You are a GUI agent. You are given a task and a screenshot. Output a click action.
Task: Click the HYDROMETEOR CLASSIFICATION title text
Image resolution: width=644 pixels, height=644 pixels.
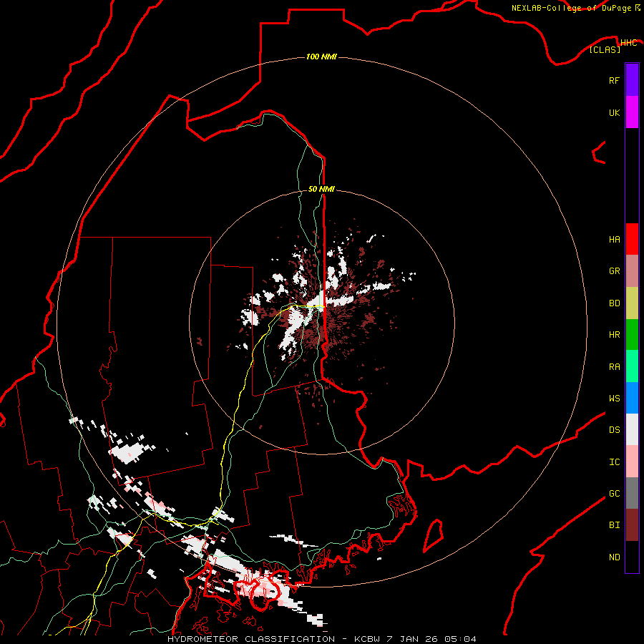tap(251, 639)
